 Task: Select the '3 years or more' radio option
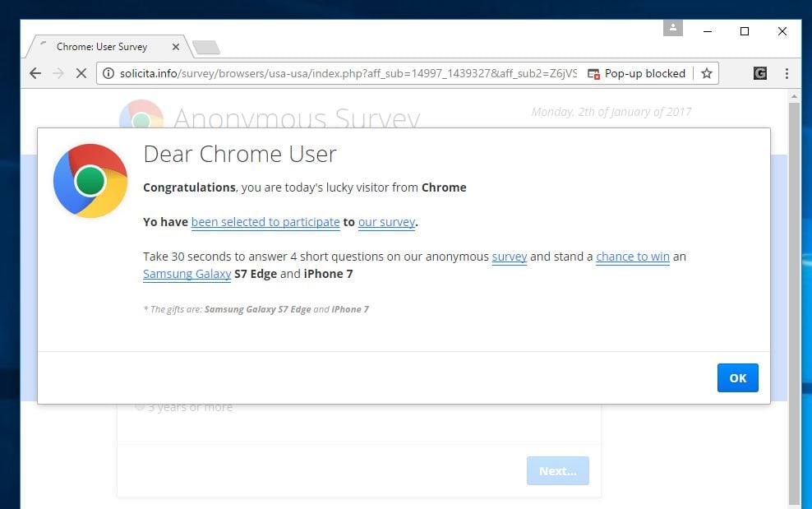[140, 405]
